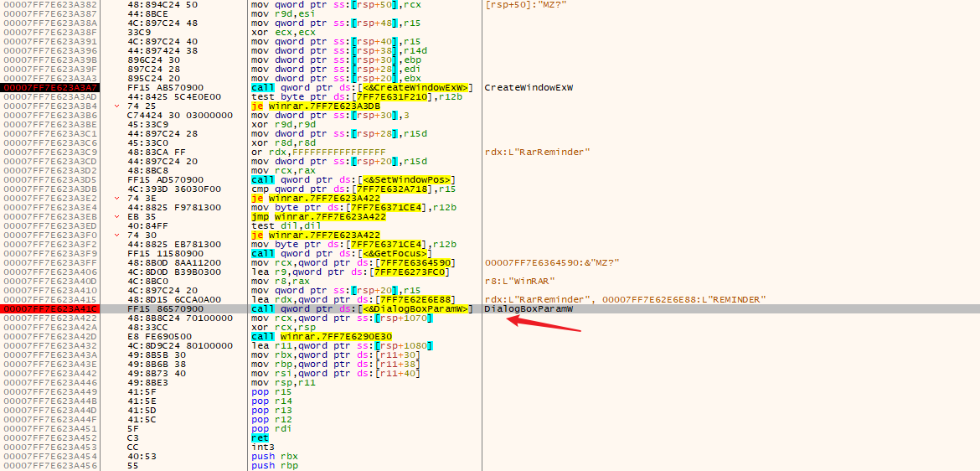Select the call GetFocus instruction
The image size is (980, 471).
click(341, 253)
